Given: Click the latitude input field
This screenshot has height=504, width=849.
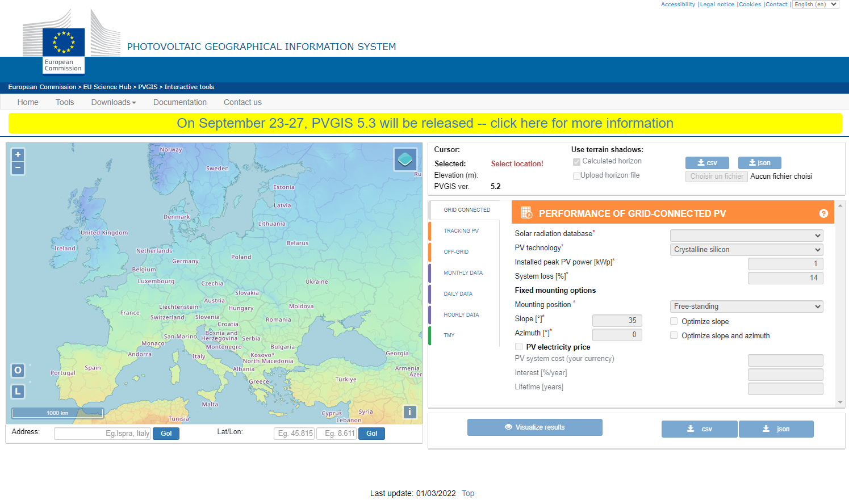Looking at the screenshot, I should pyautogui.click(x=294, y=434).
